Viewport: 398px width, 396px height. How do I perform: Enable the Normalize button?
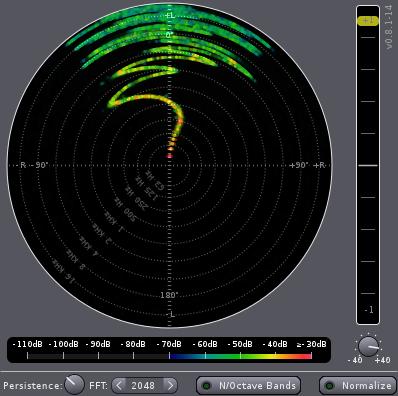tap(358, 386)
